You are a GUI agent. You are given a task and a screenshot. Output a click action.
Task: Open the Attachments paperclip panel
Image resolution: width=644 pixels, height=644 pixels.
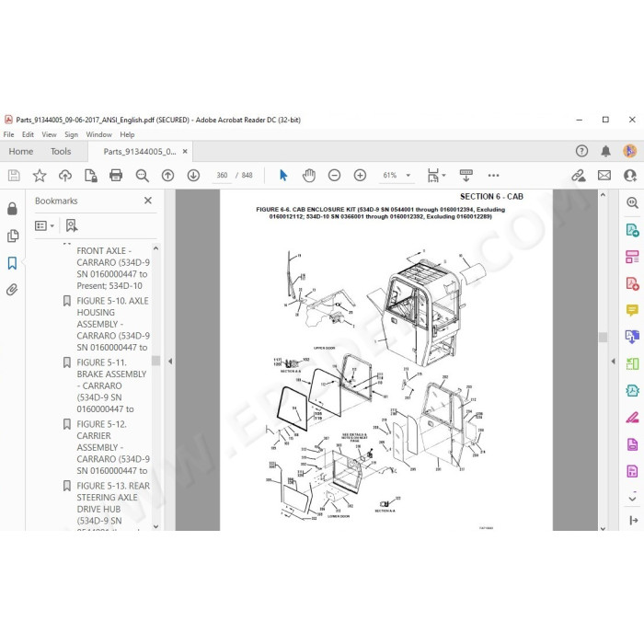(x=12, y=290)
